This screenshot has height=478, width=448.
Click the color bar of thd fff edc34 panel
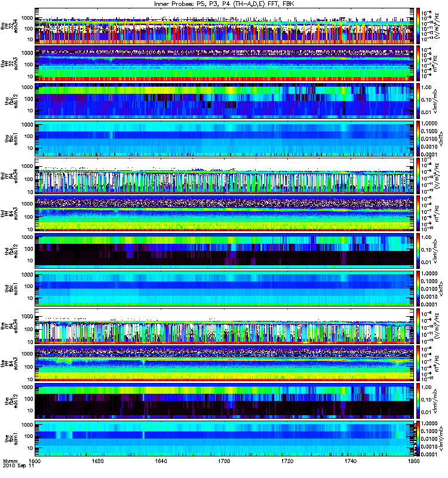tap(418, 176)
